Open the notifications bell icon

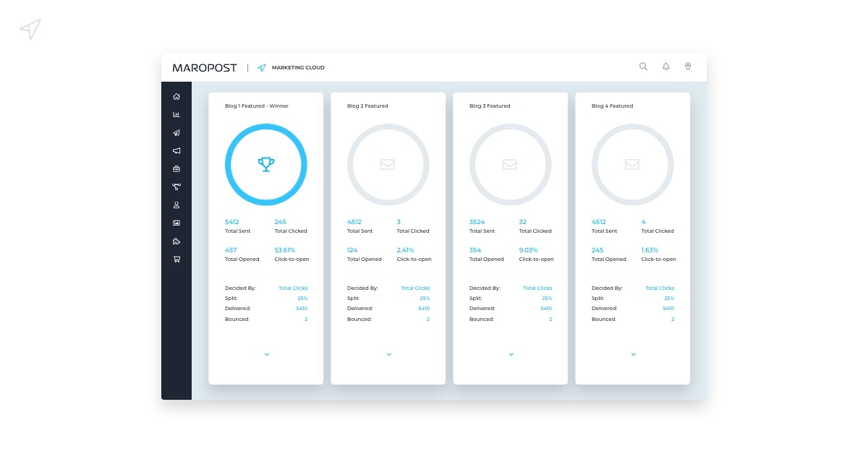665,67
